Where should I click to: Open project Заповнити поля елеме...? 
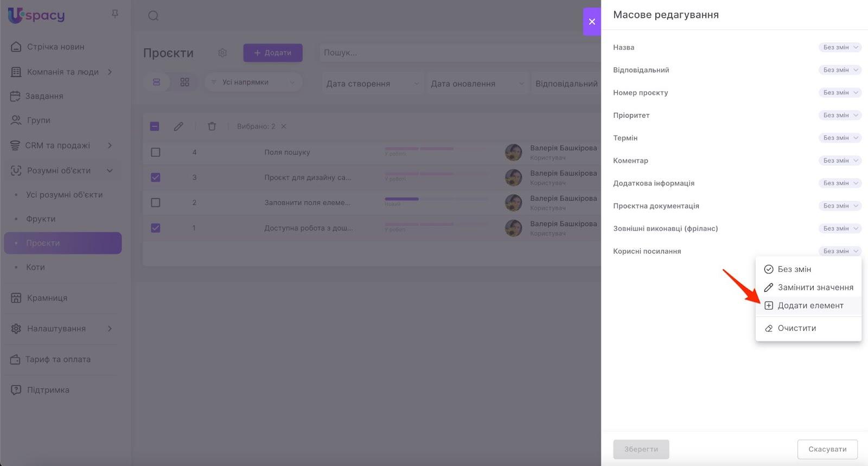click(307, 203)
